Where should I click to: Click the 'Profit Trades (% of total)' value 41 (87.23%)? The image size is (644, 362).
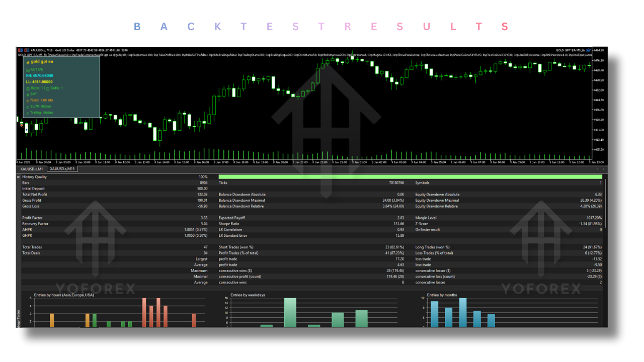coord(394,253)
